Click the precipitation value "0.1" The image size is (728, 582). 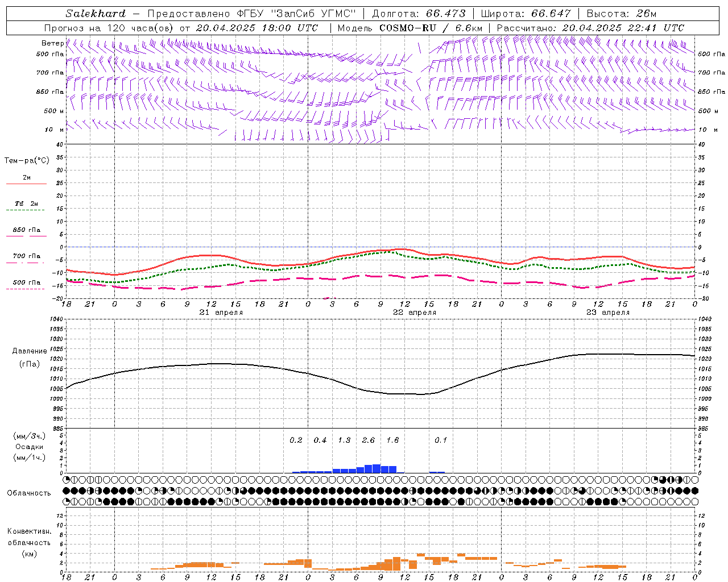tap(441, 440)
